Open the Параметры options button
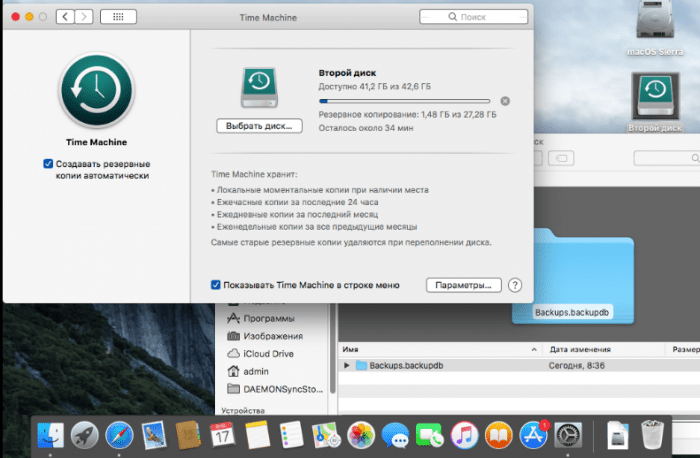 [x=463, y=285]
